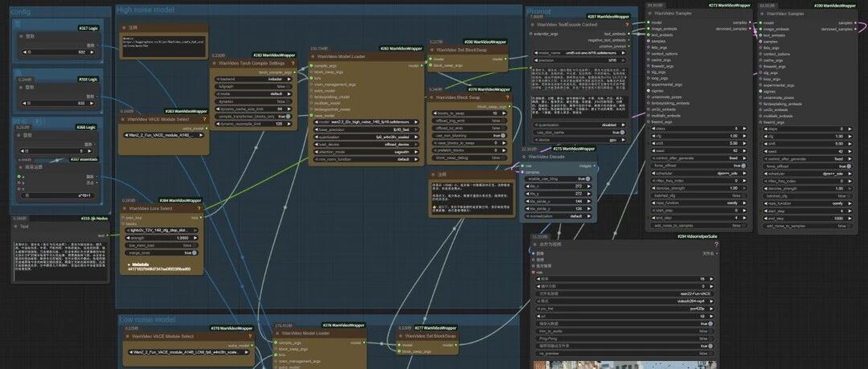Click the text box in jk-Nodes Text node
The image size is (868, 369).
click(x=59, y=260)
